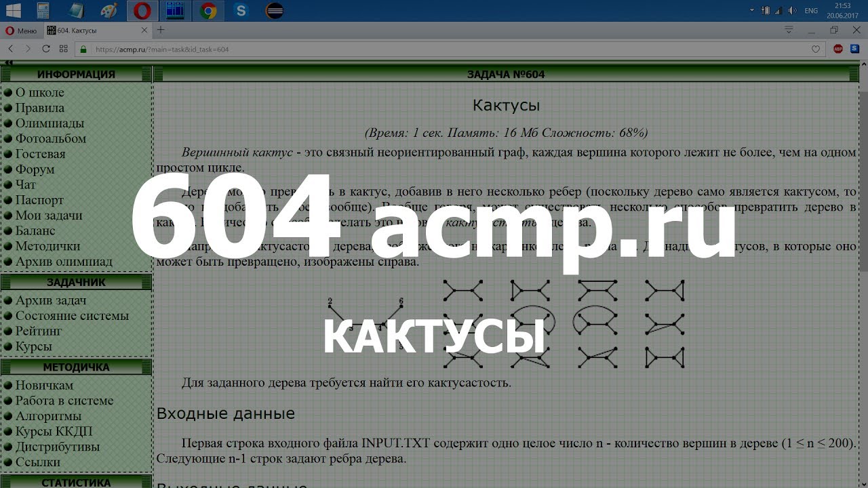Click the 'Входные данные' heading
This screenshot has width=868, height=488.
[226, 413]
